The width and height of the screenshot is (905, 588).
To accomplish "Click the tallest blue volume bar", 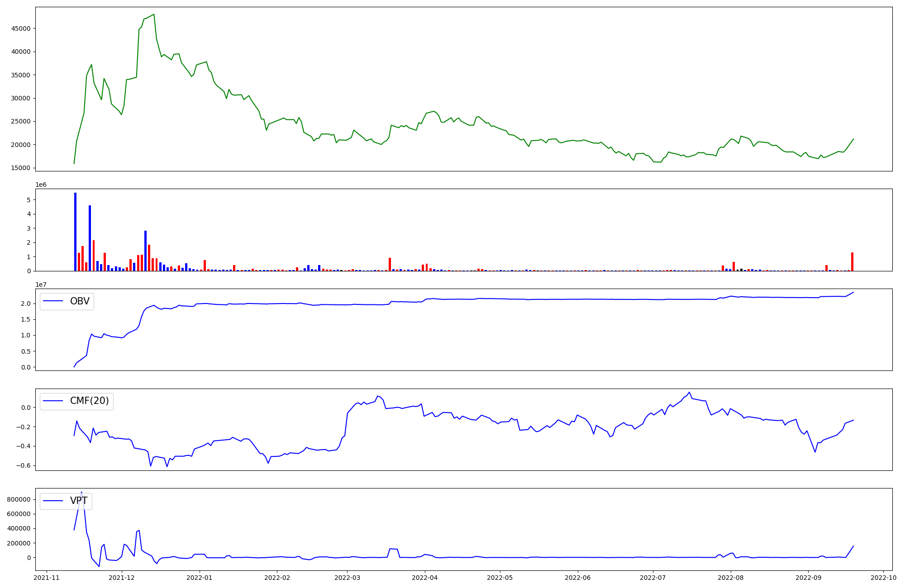I will (x=75, y=232).
